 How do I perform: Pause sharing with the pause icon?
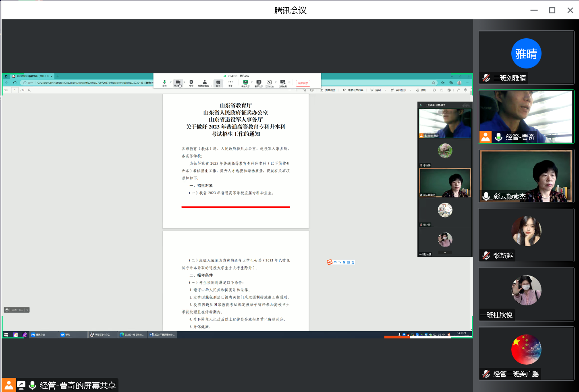click(259, 82)
